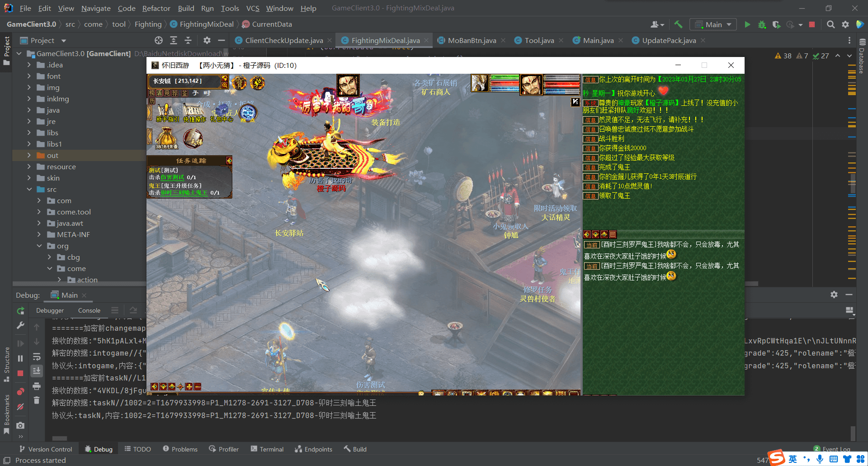
Task: Pause the program in the debug panel
Action: [x=20, y=358]
